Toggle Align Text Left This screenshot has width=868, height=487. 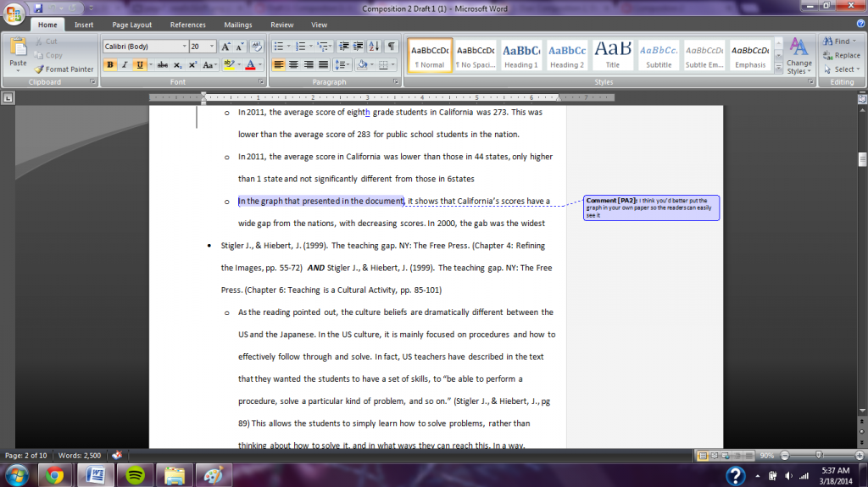point(279,64)
